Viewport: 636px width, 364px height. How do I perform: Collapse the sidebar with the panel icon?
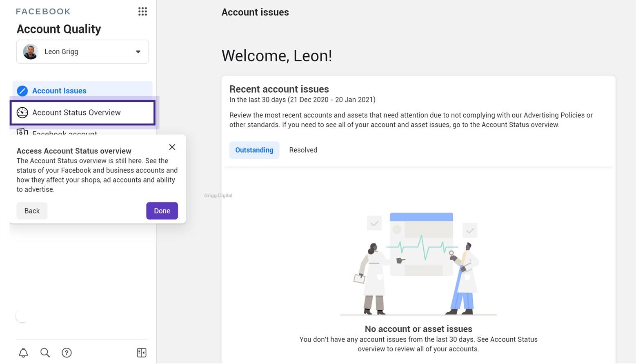pyautogui.click(x=141, y=353)
